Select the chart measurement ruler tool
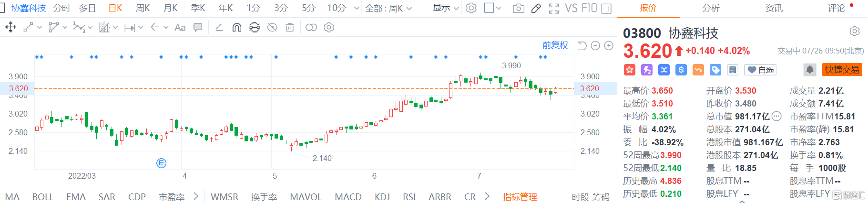Screen dimensions: 868x203 pyautogui.click(x=104, y=27)
